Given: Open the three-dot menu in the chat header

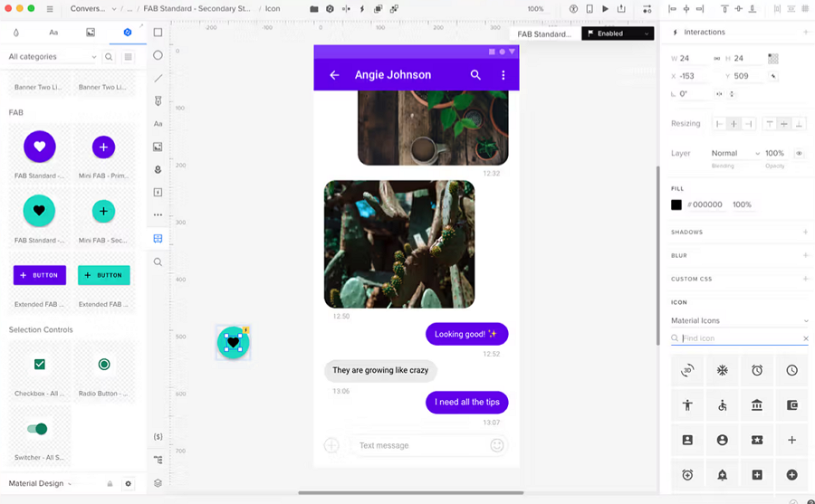Looking at the screenshot, I should 503,75.
